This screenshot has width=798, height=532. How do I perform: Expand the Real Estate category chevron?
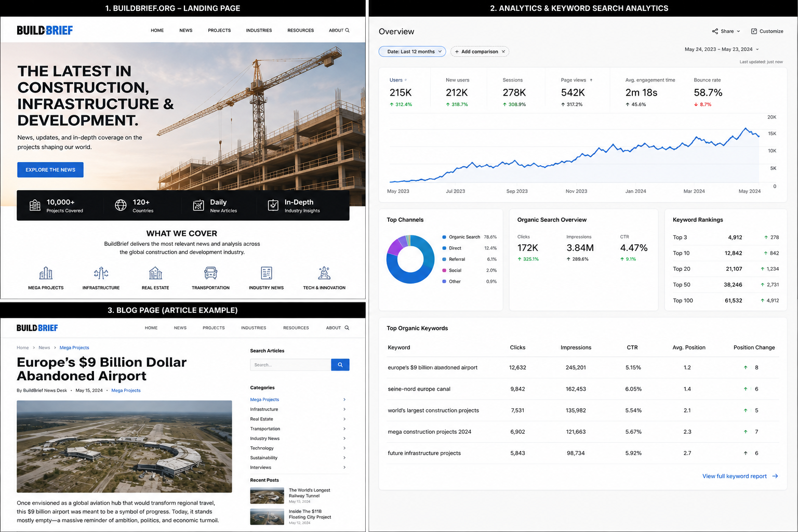point(344,419)
